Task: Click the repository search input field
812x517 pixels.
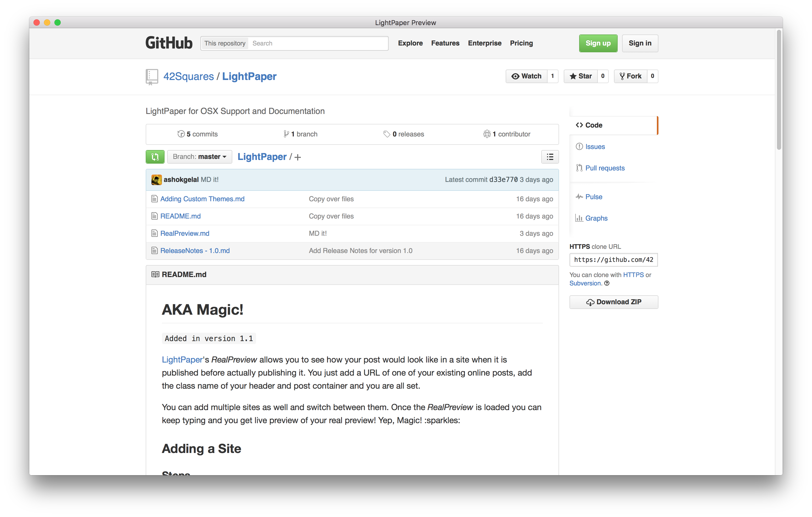Action: (x=318, y=43)
